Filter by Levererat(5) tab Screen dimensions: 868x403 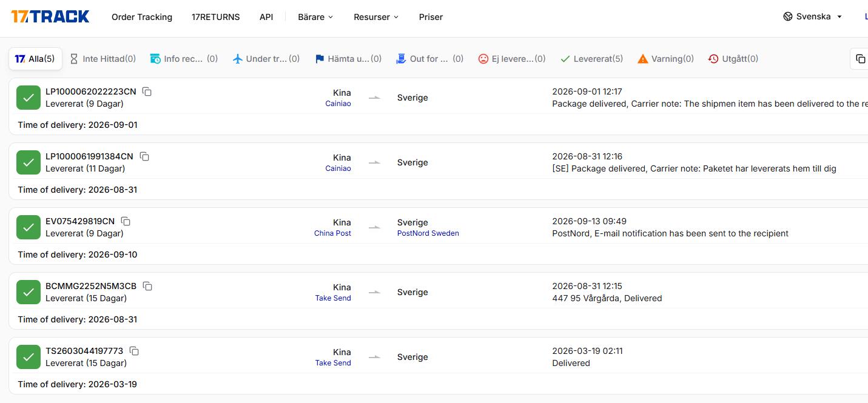click(591, 59)
